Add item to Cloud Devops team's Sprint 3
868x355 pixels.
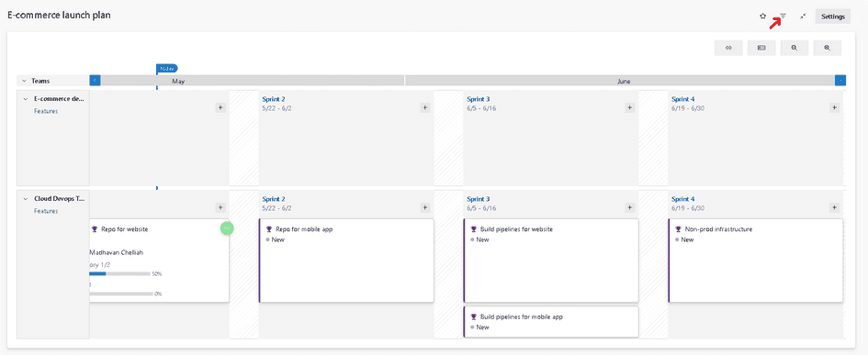tap(629, 207)
